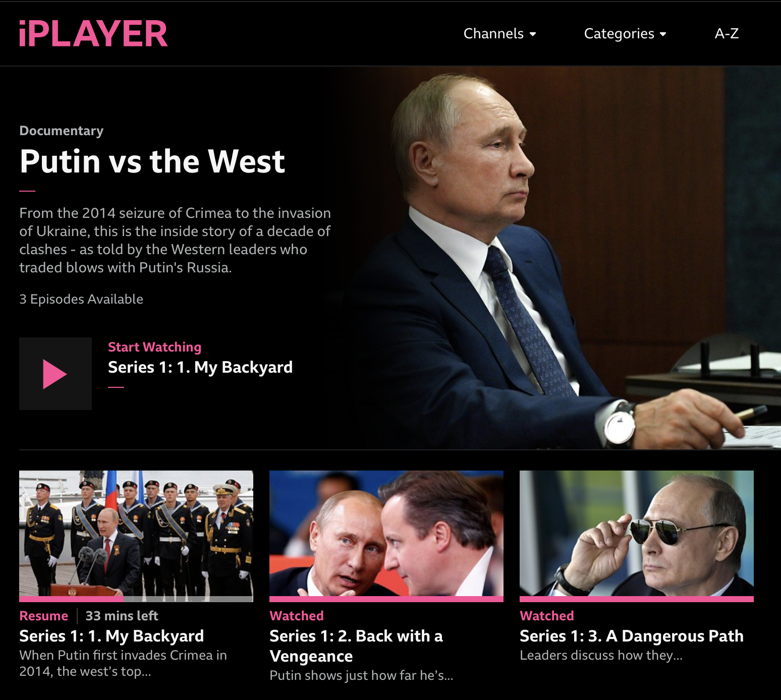The height and width of the screenshot is (700, 781).
Task: Click Series 1: 1. My Backyard title below thumbnail
Action: click(x=111, y=636)
